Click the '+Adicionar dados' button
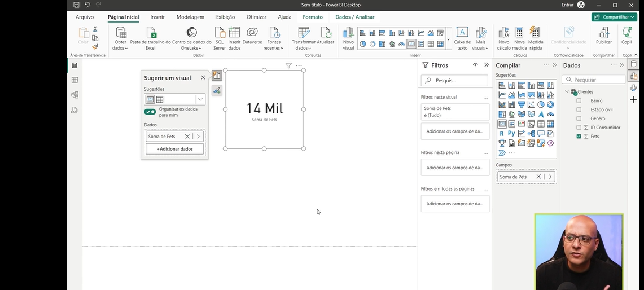This screenshot has width=644, height=290. (x=174, y=149)
